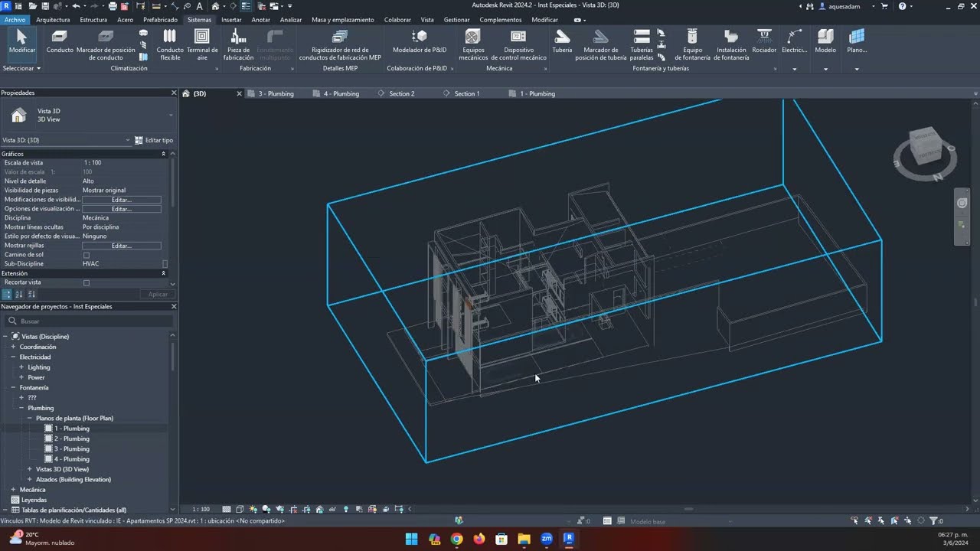Collapse Planos de planta (Floor Plan)
This screenshot has width=980, height=551.
click(x=30, y=419)
